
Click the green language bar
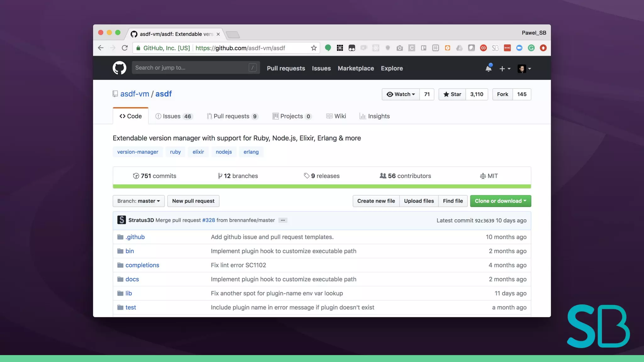[322, 186]
